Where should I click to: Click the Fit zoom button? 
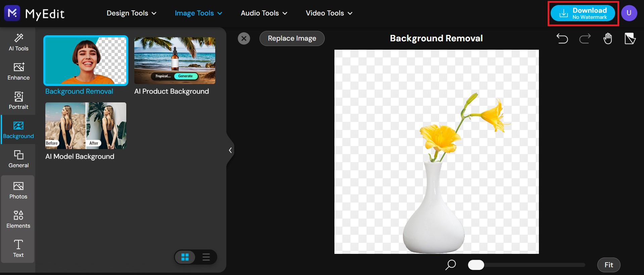(609, 265)
